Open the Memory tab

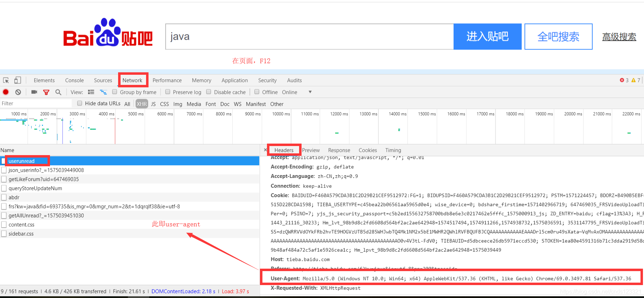click(202, 80)
